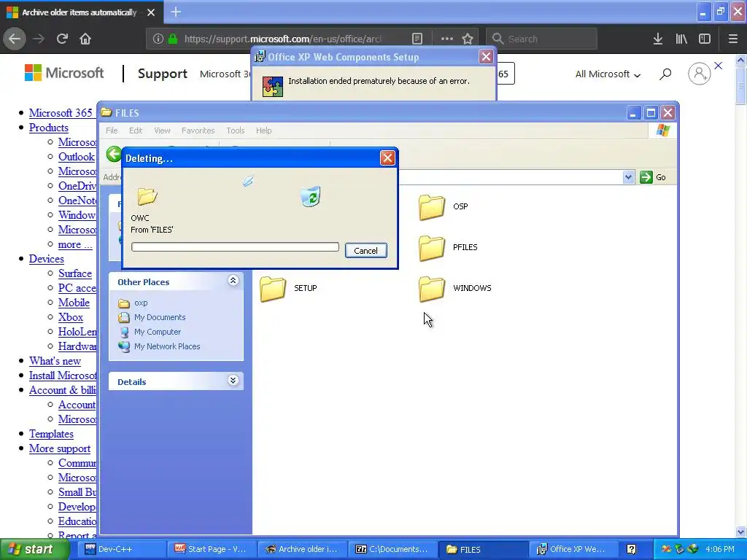
Task: Open new Firefox tab
Action: point(176,12)
